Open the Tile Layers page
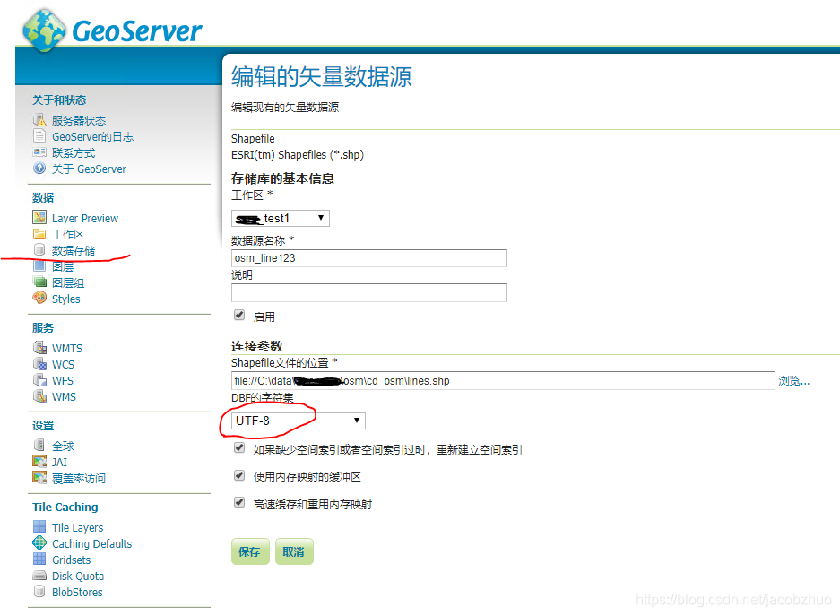 [78, 527]
